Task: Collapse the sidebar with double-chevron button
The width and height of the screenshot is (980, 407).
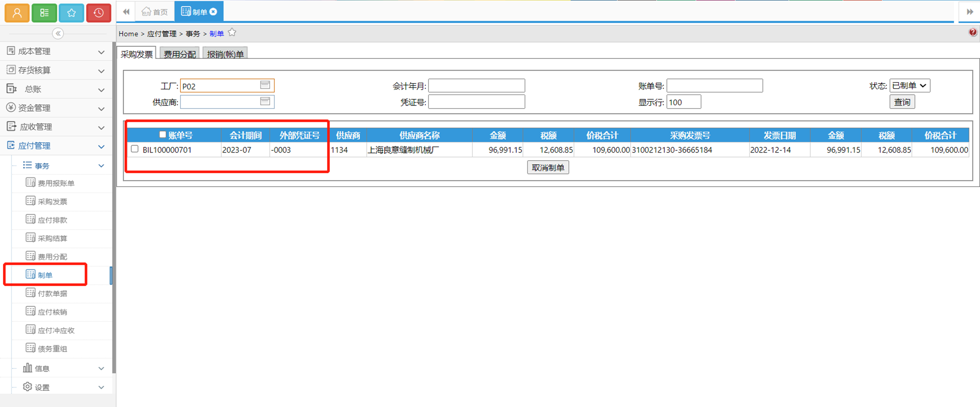Action: (58, 33)
